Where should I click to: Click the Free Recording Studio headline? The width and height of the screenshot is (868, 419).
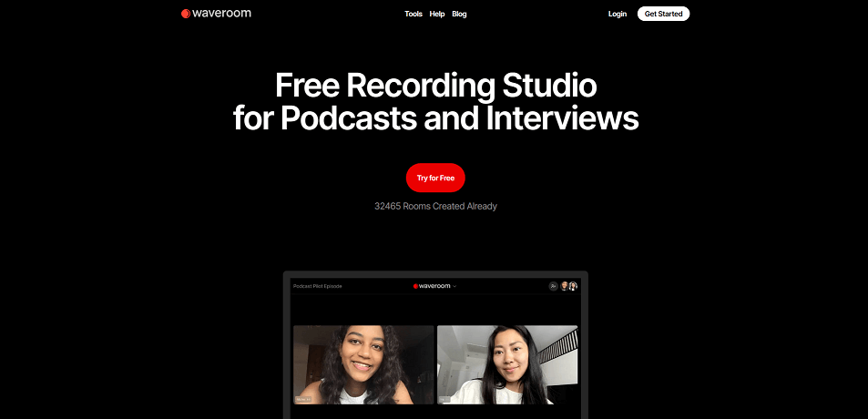coord(435,102)
